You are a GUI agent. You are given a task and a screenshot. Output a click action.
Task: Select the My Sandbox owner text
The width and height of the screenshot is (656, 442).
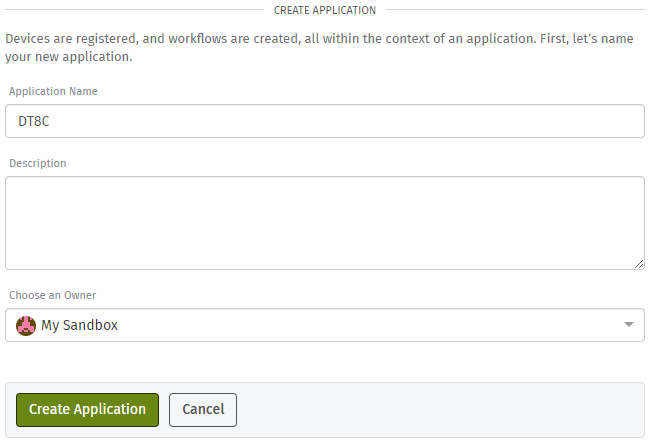(x=79, y=325)
